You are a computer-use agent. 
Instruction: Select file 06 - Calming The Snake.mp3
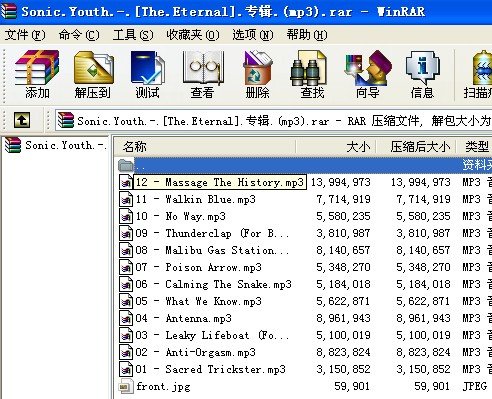(213, 284)
